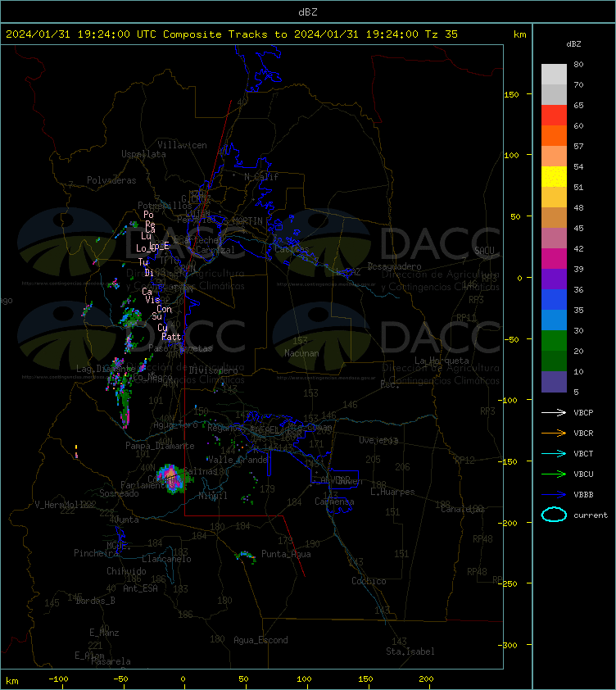The height and width of the screenshot is (690, 616).
Task: Select the 20 dBZ green color swatch
Action: point(554,340)
